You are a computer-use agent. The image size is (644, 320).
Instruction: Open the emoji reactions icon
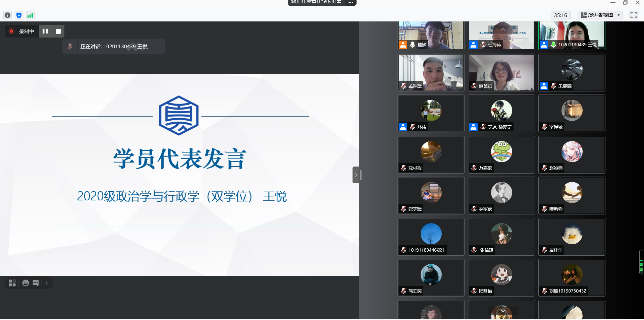click(x=25, y=283)
